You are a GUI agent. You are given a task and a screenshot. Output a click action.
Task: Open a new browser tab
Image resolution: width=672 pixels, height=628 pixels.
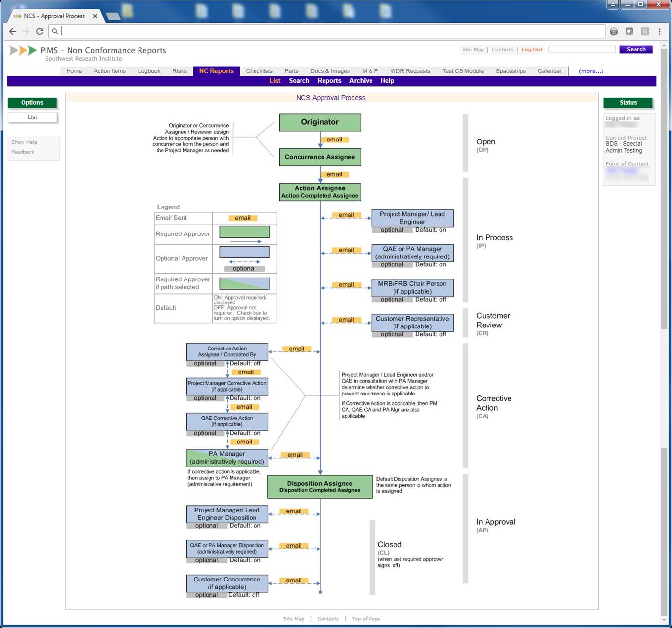[113, 16]
